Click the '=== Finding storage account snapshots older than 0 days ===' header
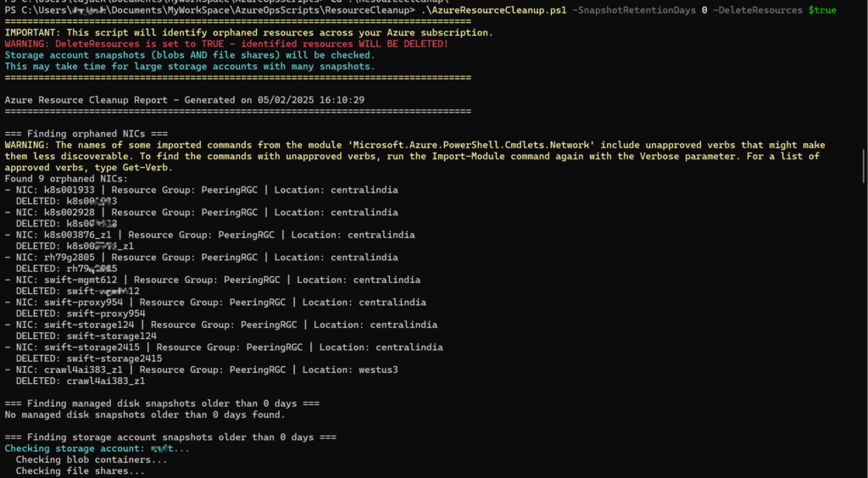 tap(170, 437)
